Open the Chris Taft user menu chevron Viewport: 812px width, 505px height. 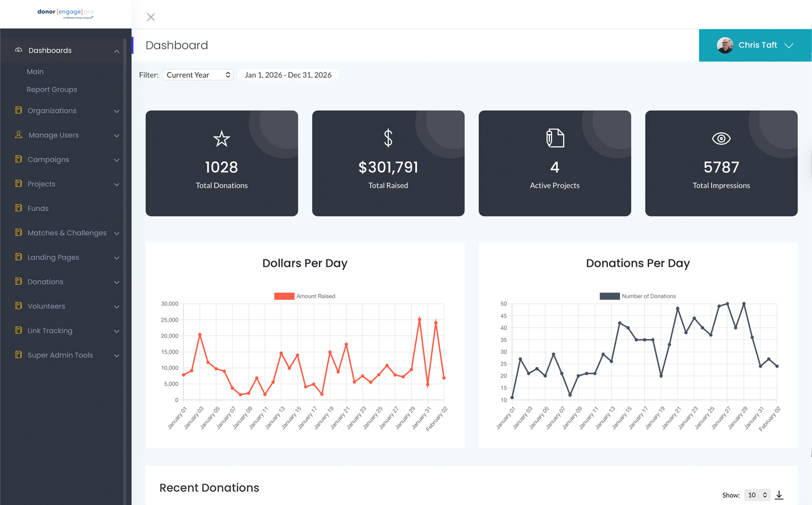pyautogui.click(x=789, y=45)
